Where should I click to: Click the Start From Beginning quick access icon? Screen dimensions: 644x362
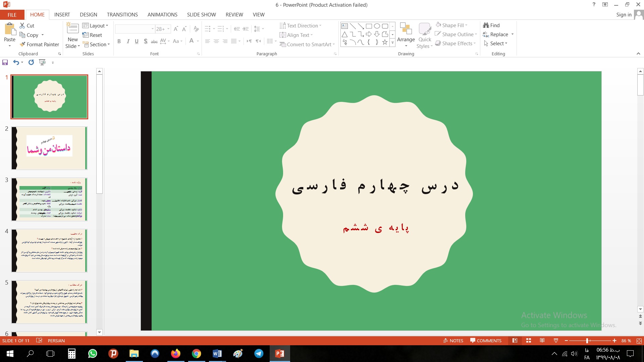tap(42, 62)
